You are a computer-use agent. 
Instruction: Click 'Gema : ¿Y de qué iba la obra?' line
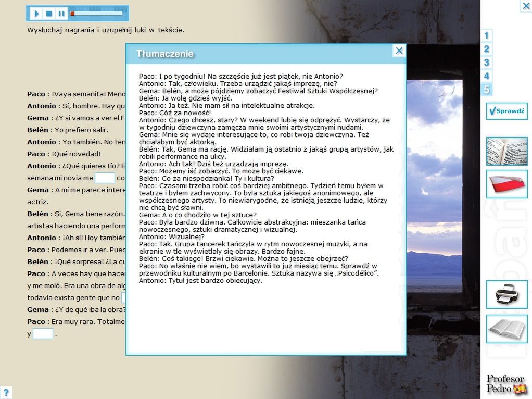[77, 310]
